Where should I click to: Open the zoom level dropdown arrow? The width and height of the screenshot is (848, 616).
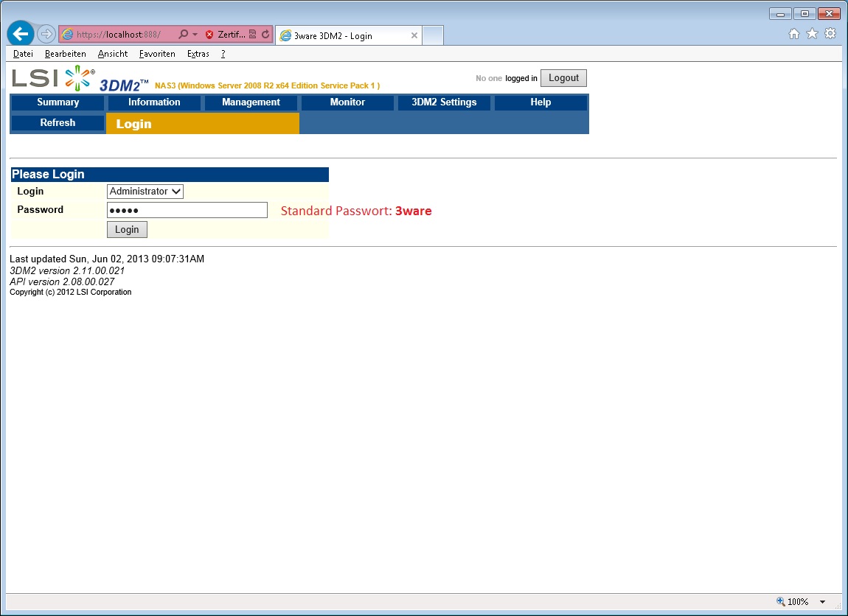click(823, 602)
